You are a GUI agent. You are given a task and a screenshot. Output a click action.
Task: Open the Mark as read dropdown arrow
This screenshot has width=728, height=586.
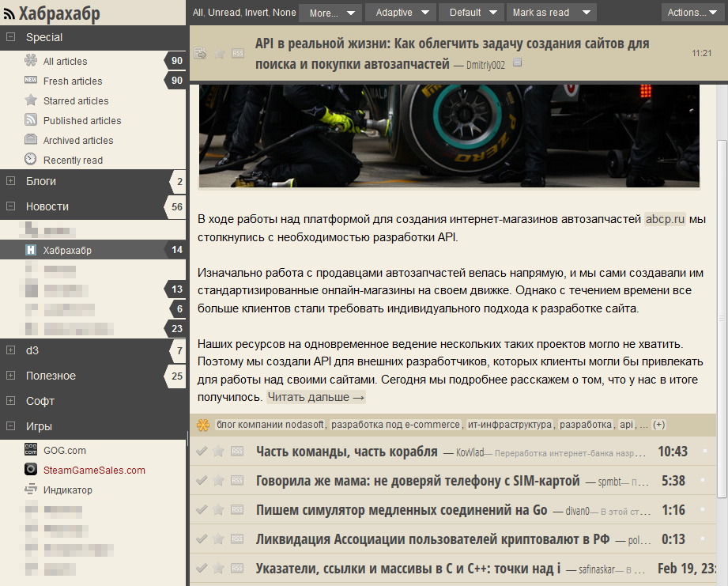coord(587,13)
